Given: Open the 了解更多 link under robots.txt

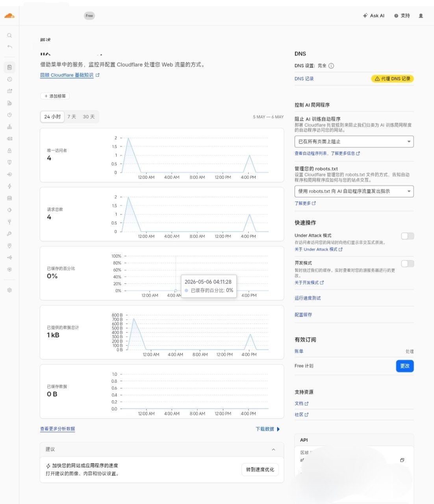Looking at the screenshot, I should [x=305, y=203].
